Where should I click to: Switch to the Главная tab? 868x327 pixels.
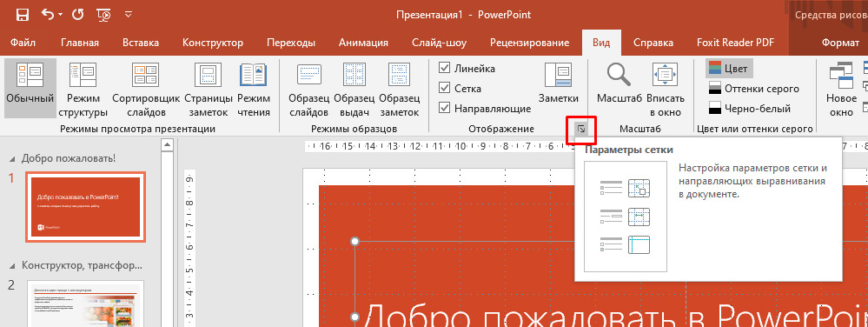coord(80,43)
